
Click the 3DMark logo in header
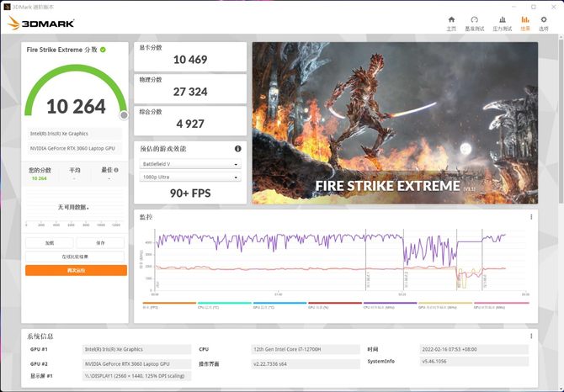[x=41, y=23]
